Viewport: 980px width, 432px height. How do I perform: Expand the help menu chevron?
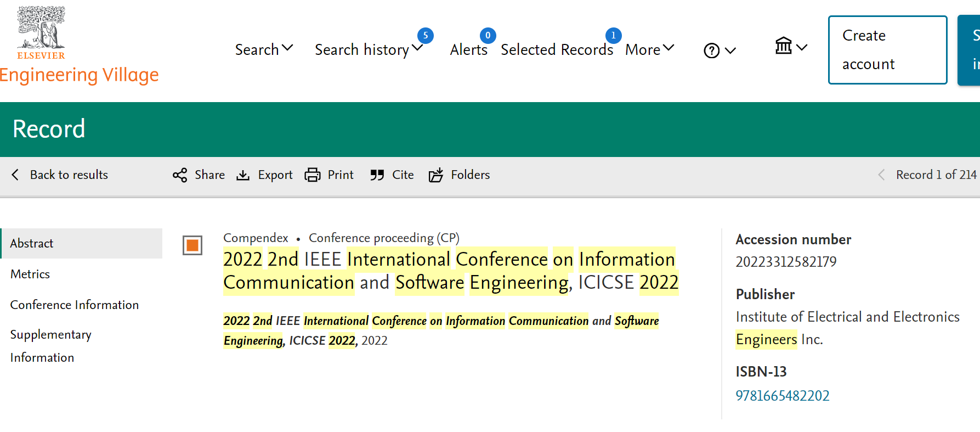point(730,51)
